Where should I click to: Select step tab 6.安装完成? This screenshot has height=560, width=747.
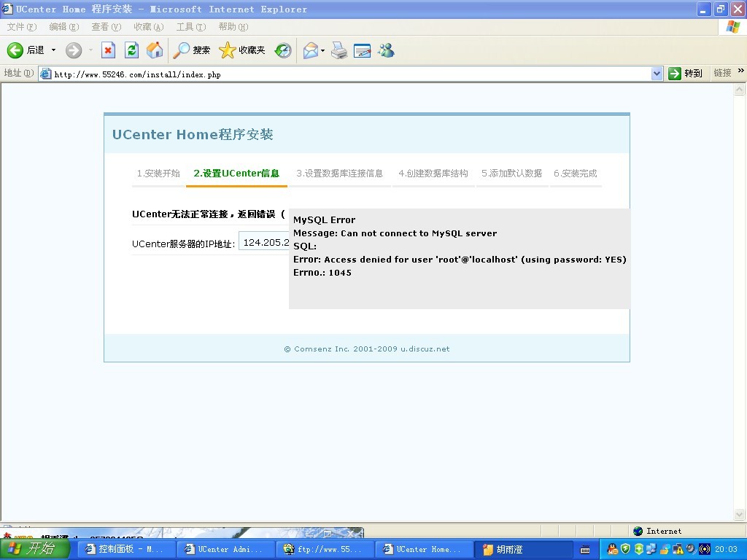pyautogui.click(x=576, y=174)
